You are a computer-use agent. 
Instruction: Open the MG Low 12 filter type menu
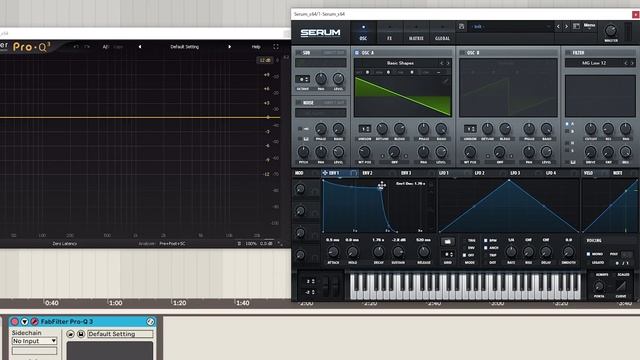[594, 63]
